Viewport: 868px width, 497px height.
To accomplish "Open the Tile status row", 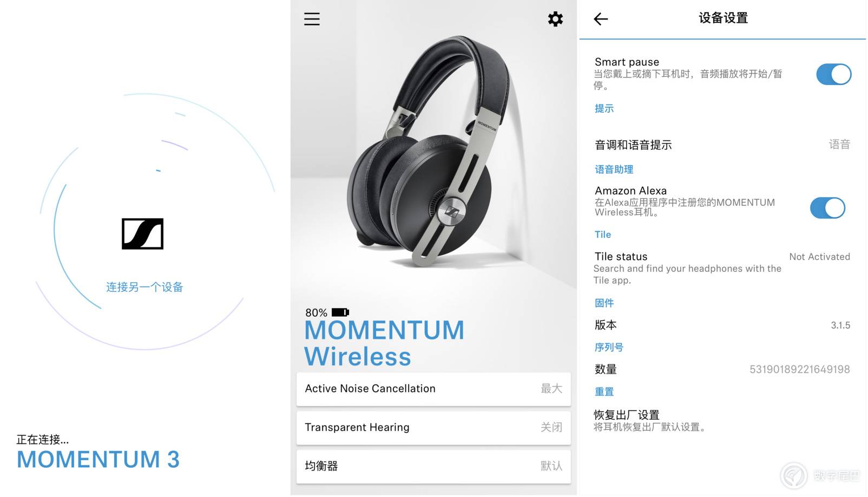I will (x=722, y=268).
